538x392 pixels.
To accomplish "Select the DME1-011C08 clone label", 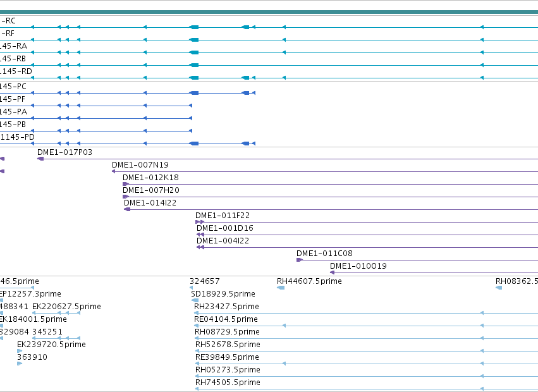I will coord(324,254).
